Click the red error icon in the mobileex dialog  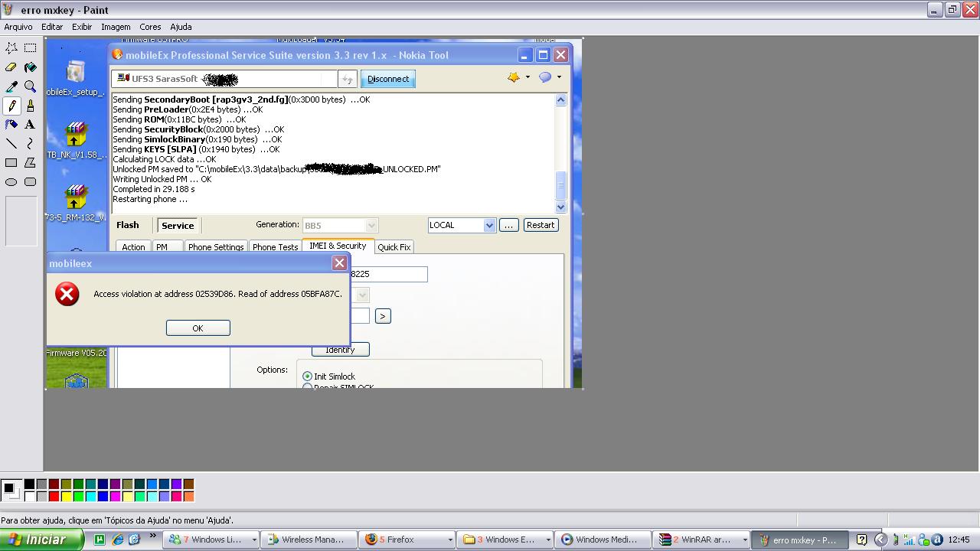(x=67, y=294)
